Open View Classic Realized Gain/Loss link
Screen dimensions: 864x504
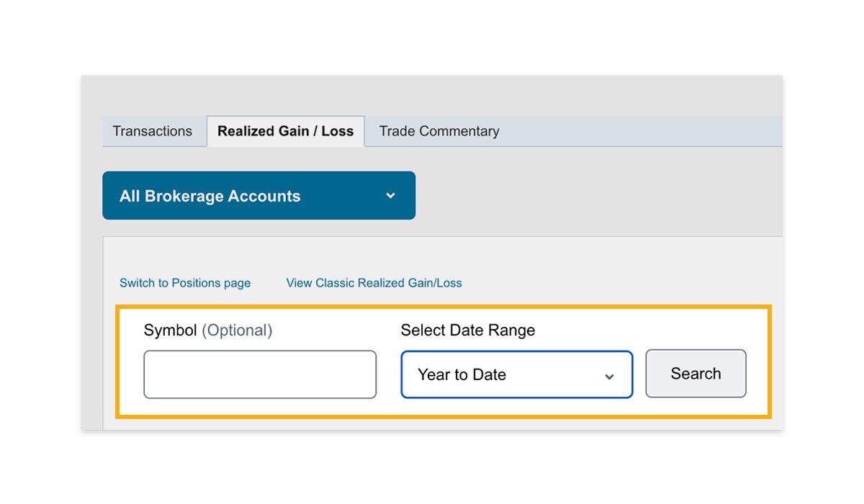click(x=374, y=283)
